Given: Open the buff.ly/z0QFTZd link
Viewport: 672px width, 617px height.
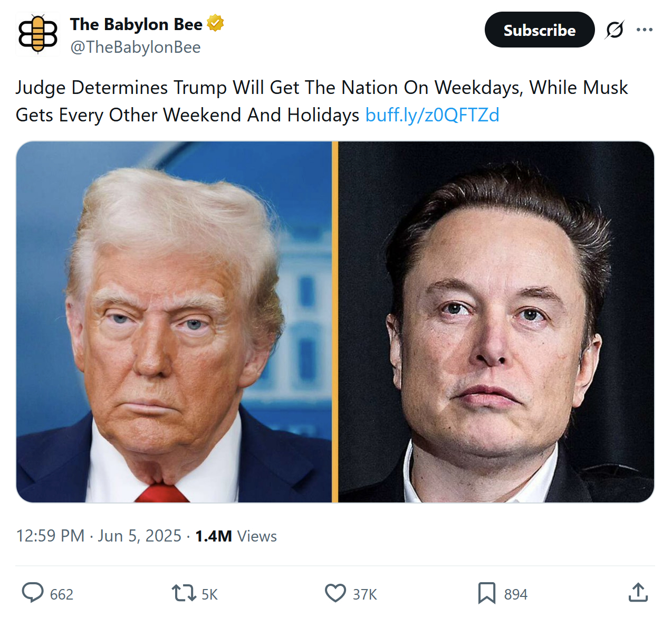Looking at the screenshot, I should (432, 115).
